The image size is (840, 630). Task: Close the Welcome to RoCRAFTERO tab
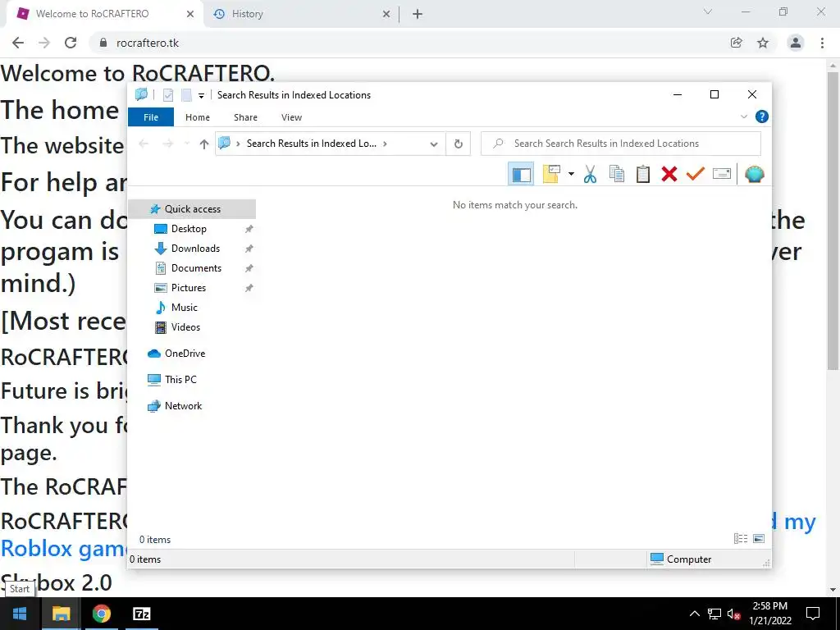coord(190,14)
